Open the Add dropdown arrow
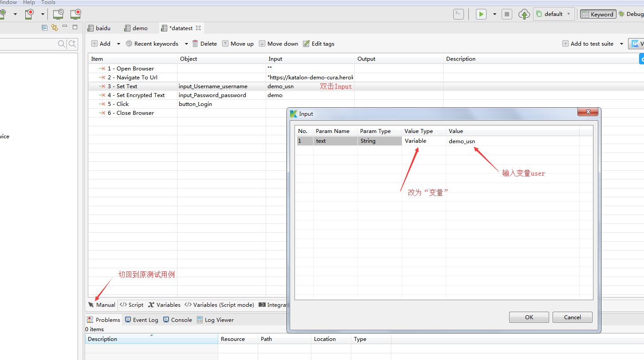Image resolution: width=644 pixels, height=360 pixels. point(118,44)
